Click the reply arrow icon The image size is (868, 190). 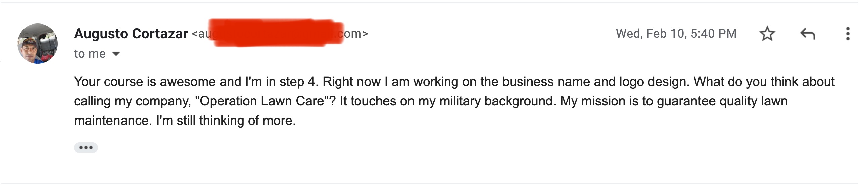tap(807, 34)
